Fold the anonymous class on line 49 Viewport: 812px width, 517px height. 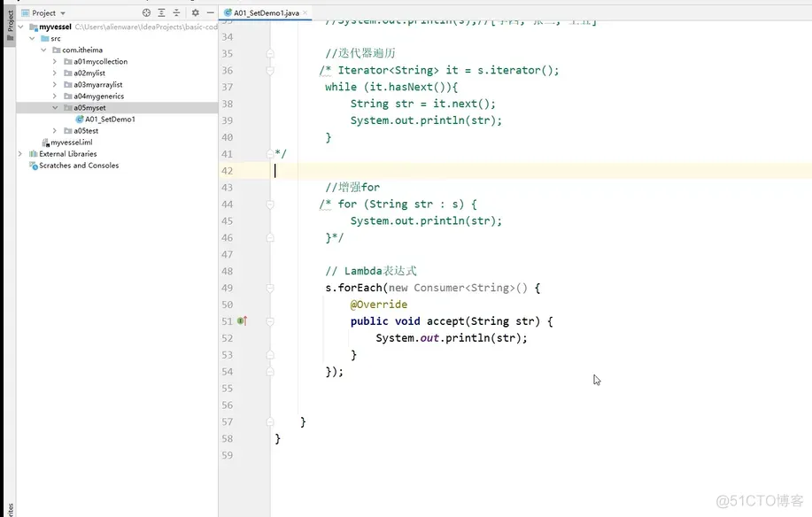(270, 288)
